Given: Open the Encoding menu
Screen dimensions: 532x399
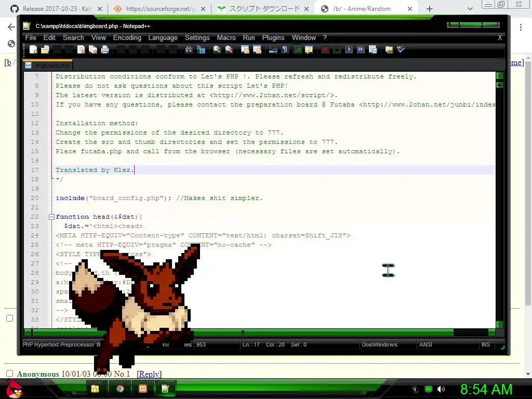Looking at the screenshot, I should [127, 37].
